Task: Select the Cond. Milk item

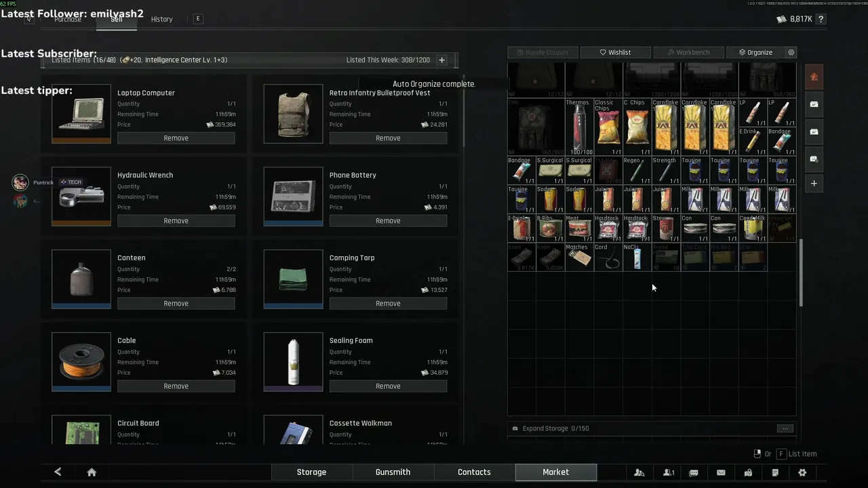Action: tap(752, 228)
